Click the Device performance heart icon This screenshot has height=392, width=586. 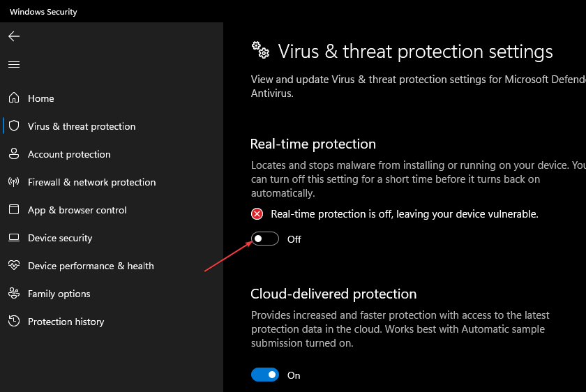pos(14,266)
